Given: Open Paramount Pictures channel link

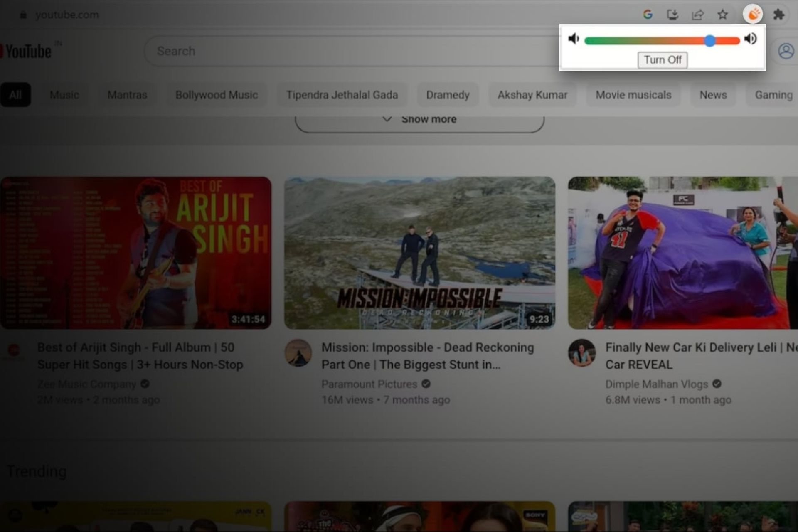Looking at the screenshot, I should coord(369,384).
